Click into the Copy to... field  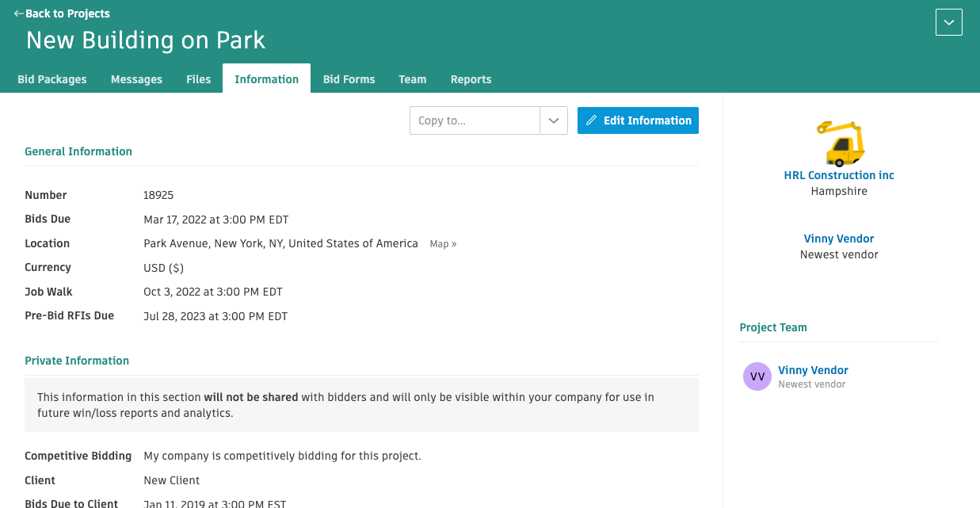pyautogui.click(x=475, y=120)
